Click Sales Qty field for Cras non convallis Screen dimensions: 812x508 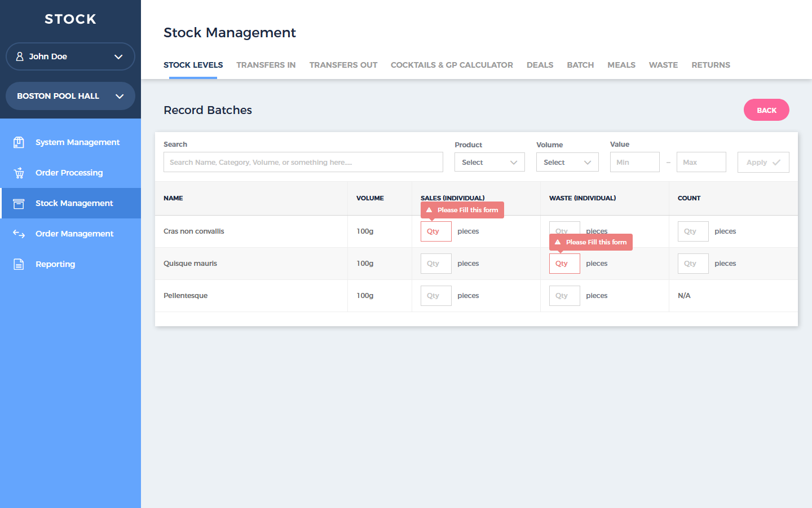click(436, 231)
